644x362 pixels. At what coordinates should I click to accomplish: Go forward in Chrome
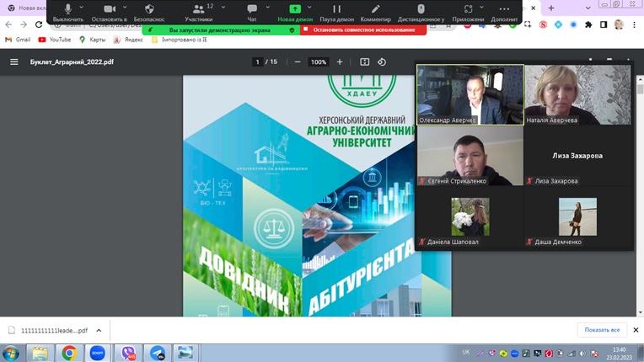click(x=24, y=24)
